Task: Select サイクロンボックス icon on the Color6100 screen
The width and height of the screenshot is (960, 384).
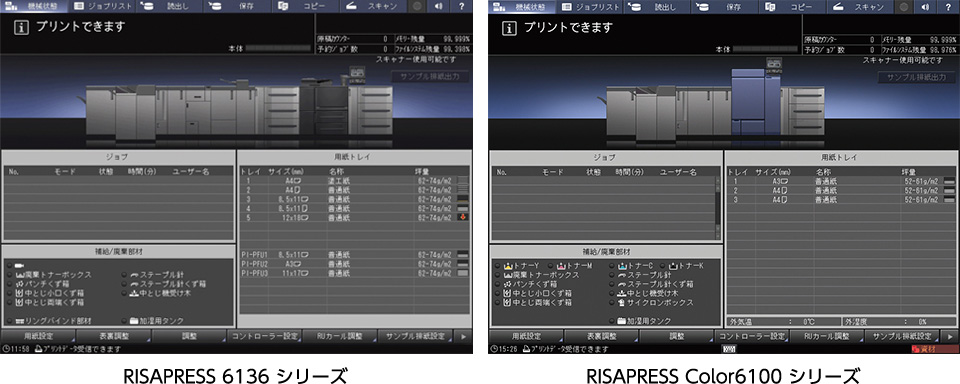Action: pos(622,303)
